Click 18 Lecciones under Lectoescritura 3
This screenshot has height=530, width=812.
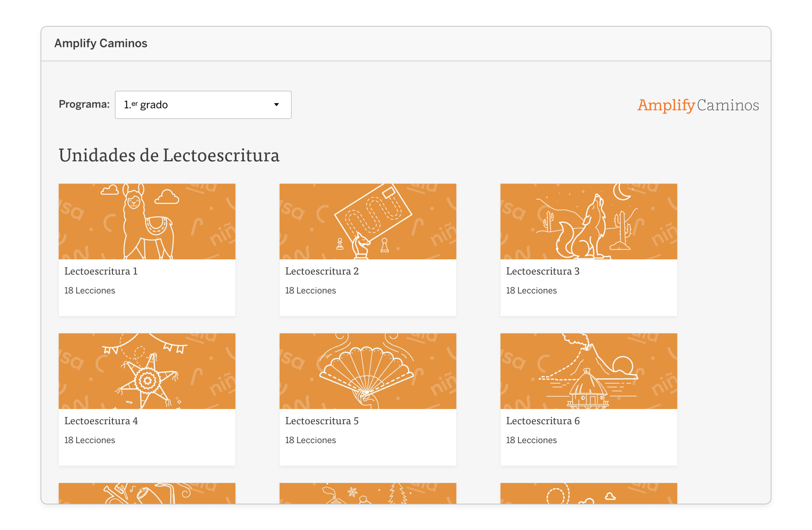pyautogui.click(x=531, y=290)
